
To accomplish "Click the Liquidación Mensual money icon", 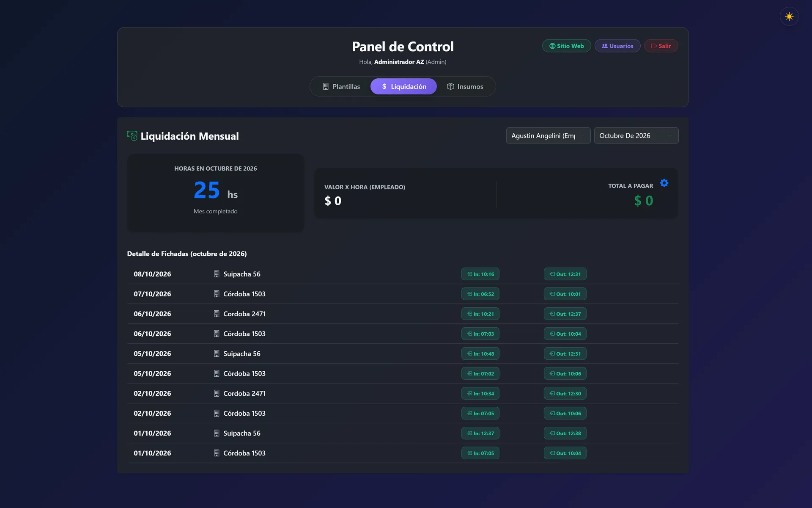I will click(x=132, y=136).
